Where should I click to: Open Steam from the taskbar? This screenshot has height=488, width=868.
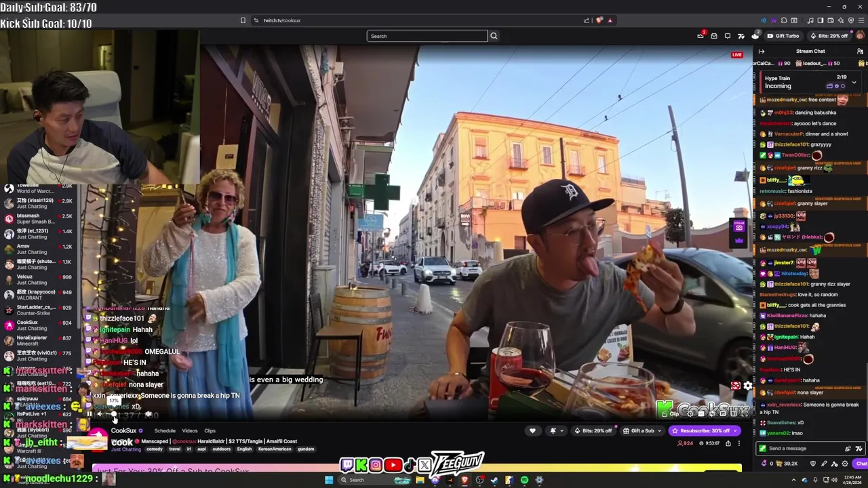coord(494,480)
